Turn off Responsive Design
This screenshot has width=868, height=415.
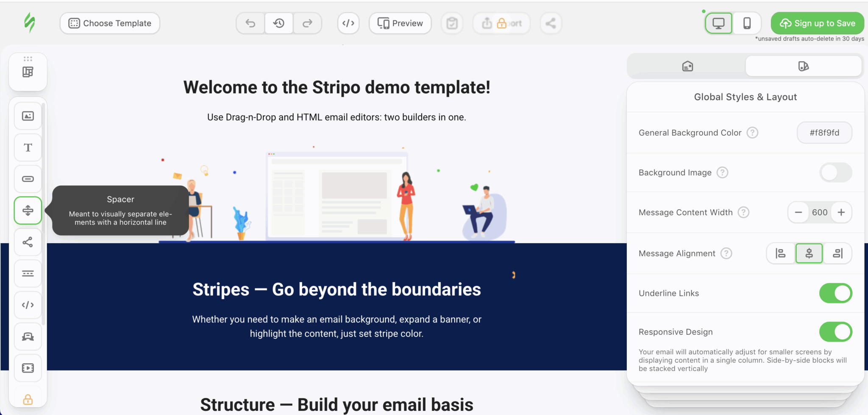(x=835, y=332)
